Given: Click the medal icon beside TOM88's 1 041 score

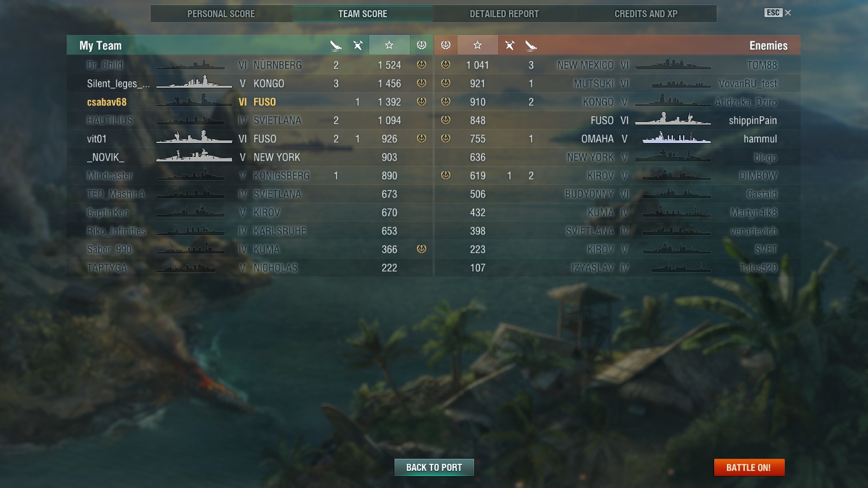Looking at the screenshot, I should [445, 65].
